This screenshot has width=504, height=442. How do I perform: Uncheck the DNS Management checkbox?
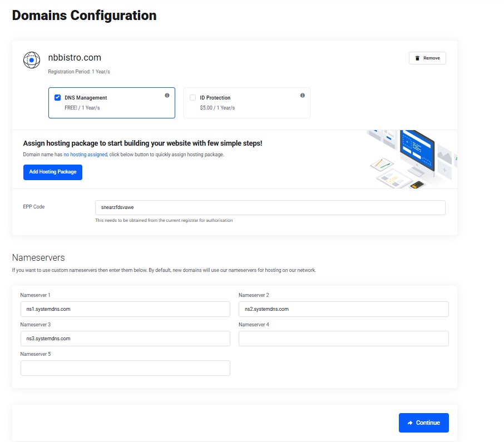pos(57,98)
